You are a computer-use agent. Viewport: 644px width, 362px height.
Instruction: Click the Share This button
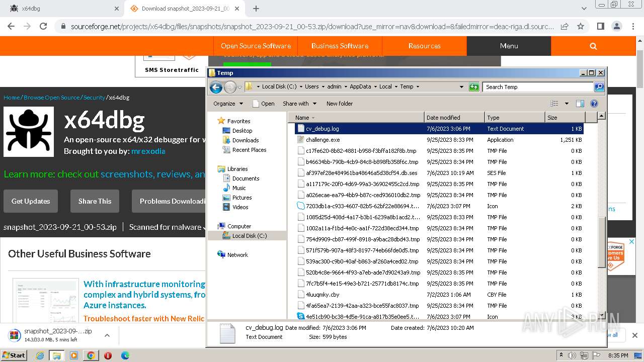95,201
